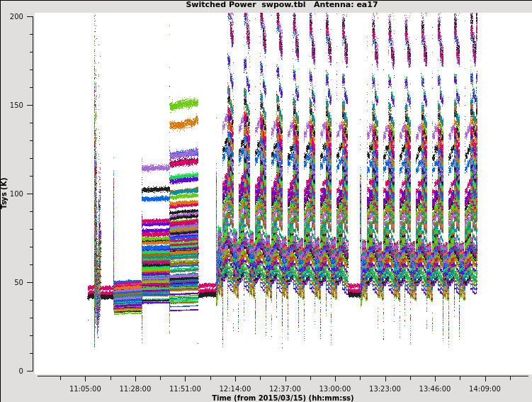Select the 11:51:00 time tick label
Image resolution: width=532 pixels, height=402 pixels.
click(185, 389)
